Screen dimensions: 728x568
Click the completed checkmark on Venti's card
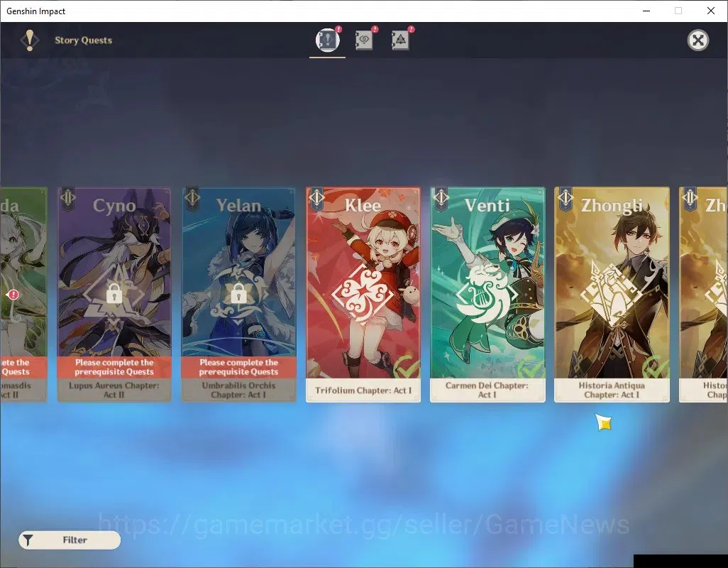point(531,367)
